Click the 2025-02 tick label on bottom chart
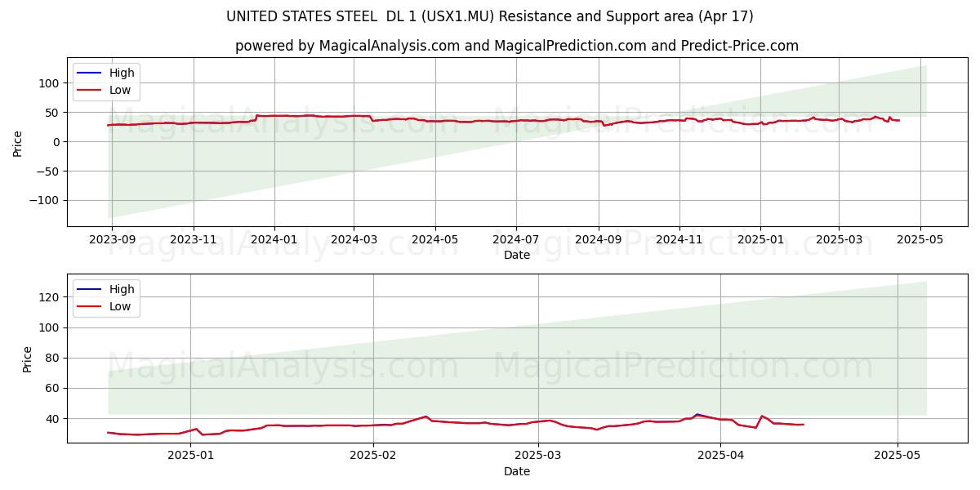Screen dimensions: 980x490 [373, 457]
